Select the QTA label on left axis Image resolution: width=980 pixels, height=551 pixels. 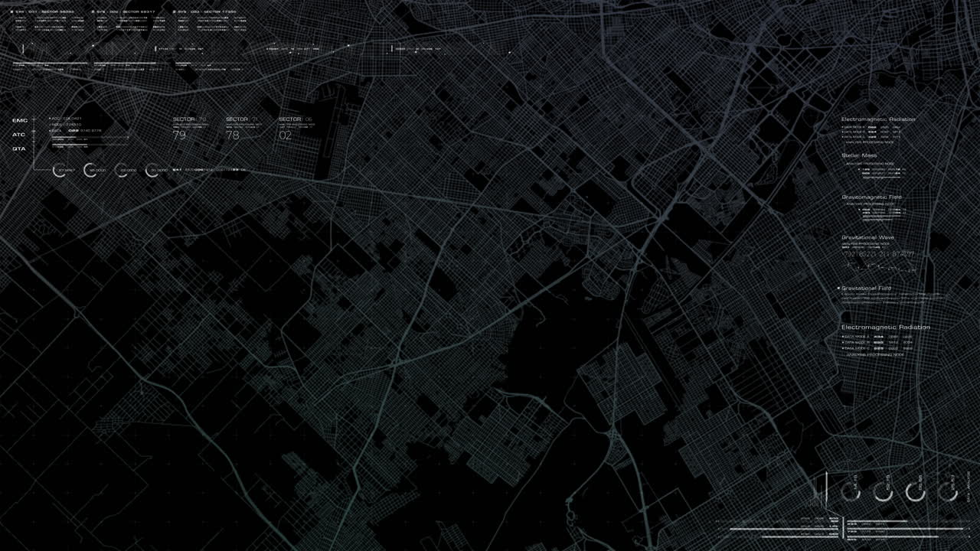click(x=19, y=148)
